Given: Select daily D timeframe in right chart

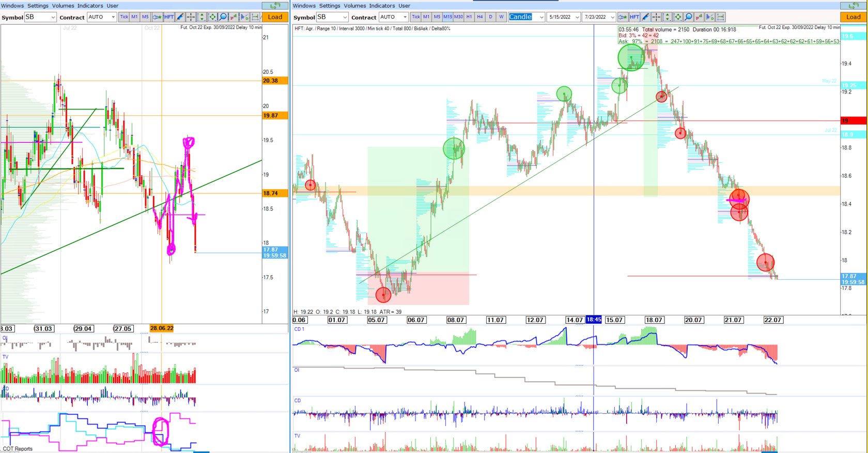Looking at the screenshot, I should click(x=490, y=17).
